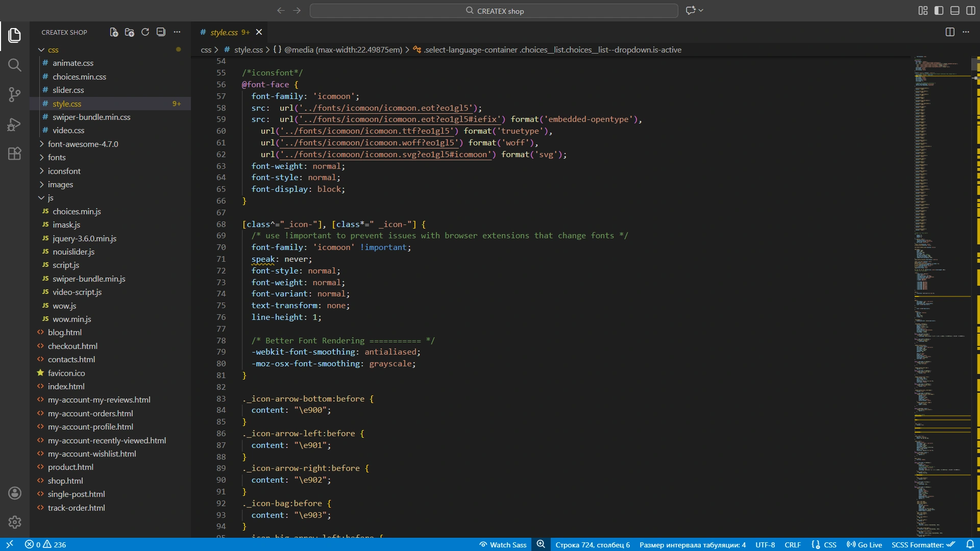Expand the font-awesome-4.7.0 folder
The height and width of the screenshot is (551, 980).
83,144
